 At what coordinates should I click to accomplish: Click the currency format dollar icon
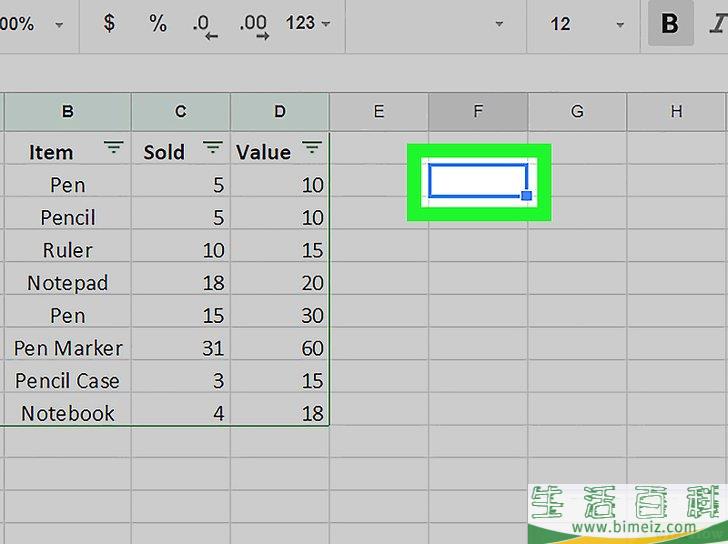(109, 23)
